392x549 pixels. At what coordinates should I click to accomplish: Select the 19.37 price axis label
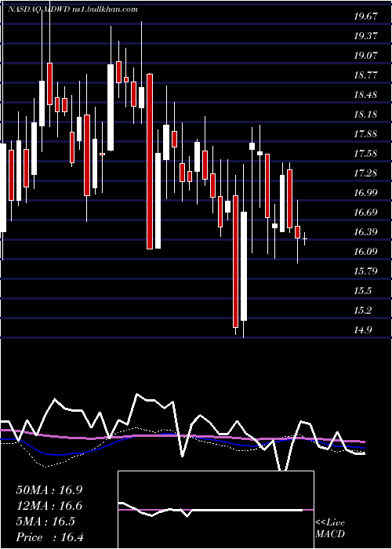point(366,36)
